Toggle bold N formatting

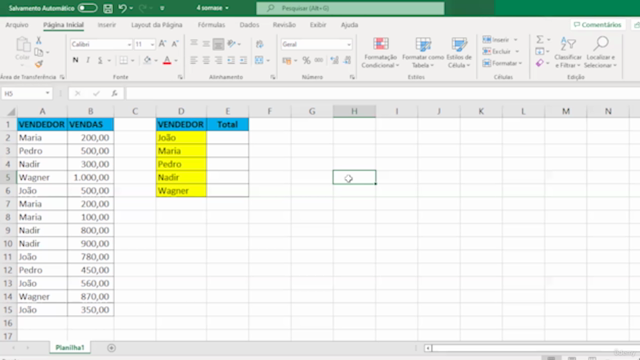pyautogui.click(x=75, y=60)
